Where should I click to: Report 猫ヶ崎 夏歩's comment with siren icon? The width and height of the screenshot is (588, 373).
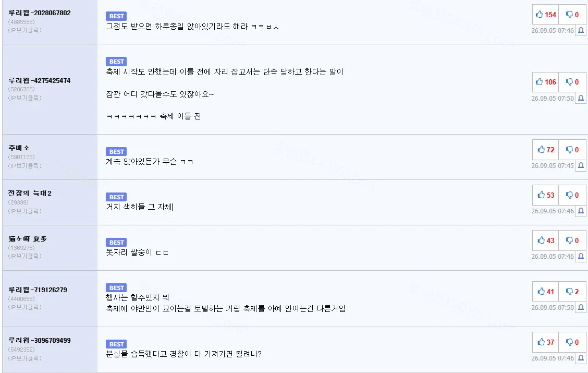click(x=581, y=256)
